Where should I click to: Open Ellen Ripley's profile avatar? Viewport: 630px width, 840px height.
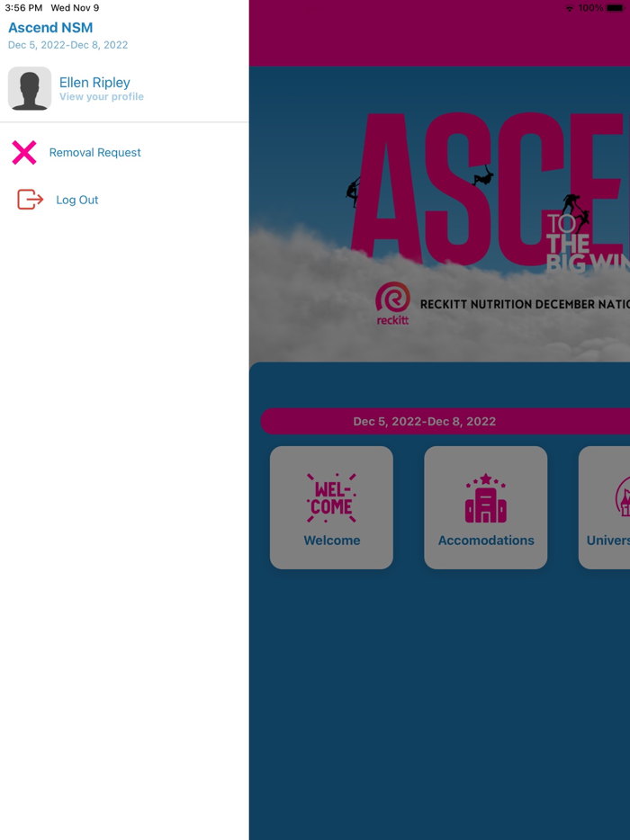(x=30, y=88)
